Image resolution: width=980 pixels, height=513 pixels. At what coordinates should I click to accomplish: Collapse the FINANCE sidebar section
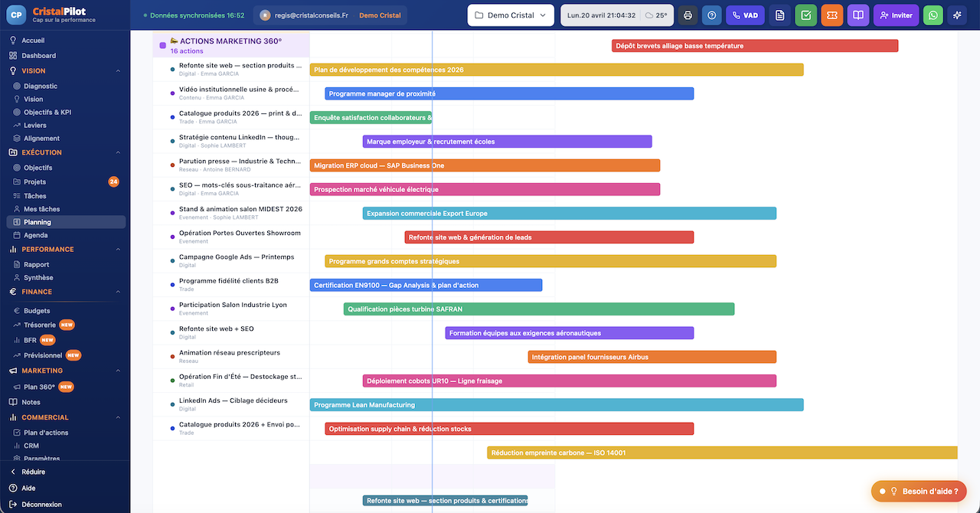118,292
